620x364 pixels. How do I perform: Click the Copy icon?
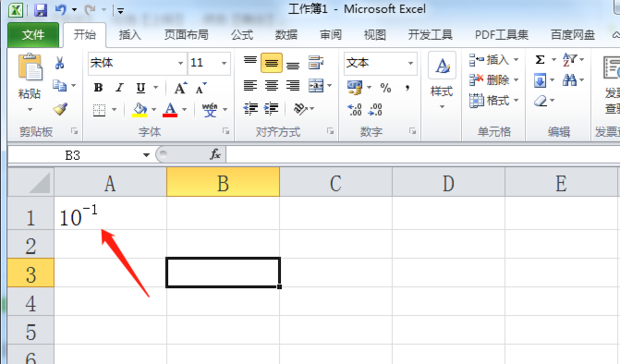[60, 85]
